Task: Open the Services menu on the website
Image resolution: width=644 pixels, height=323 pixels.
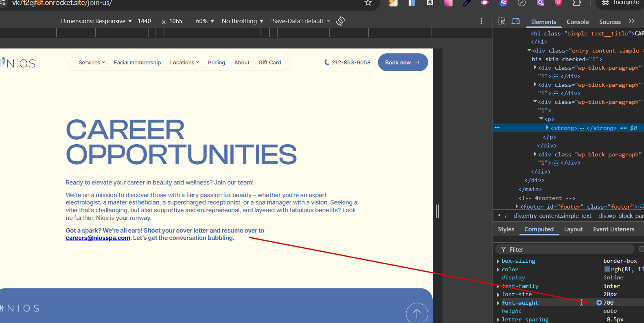Action: pyautogui.click(x=92, y=62)
